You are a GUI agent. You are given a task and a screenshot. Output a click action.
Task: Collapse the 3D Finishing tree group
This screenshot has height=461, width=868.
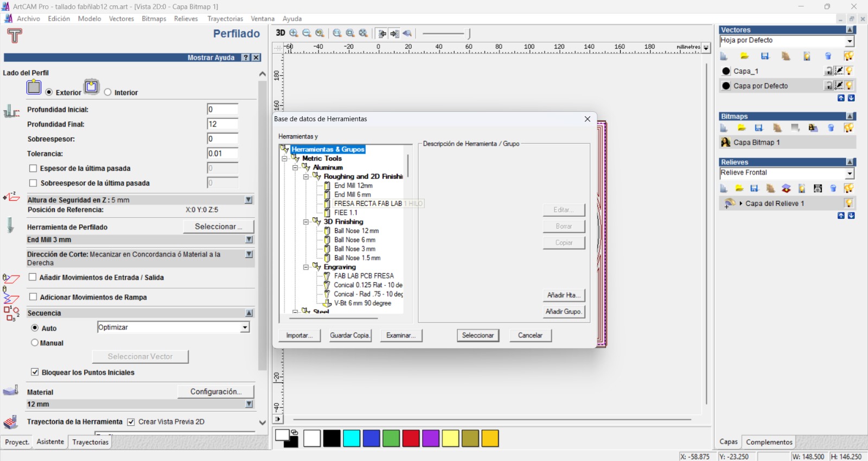306,222
